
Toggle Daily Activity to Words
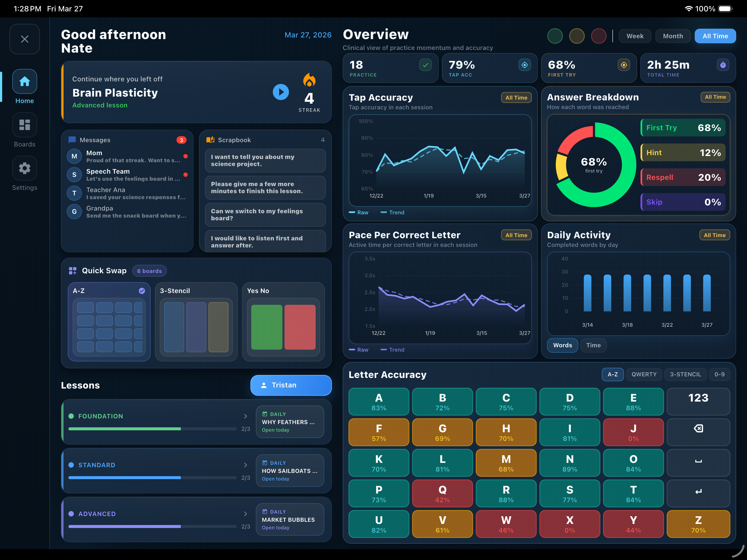pos(563,345)
